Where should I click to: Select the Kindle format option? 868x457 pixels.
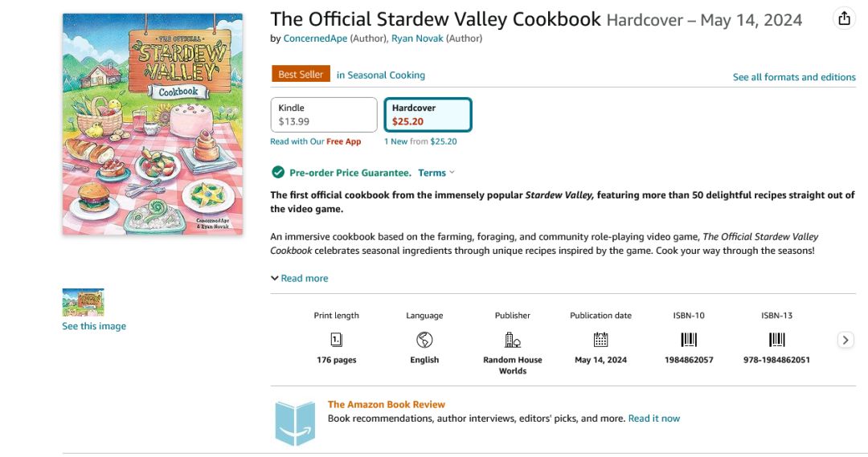click(324, 115)
